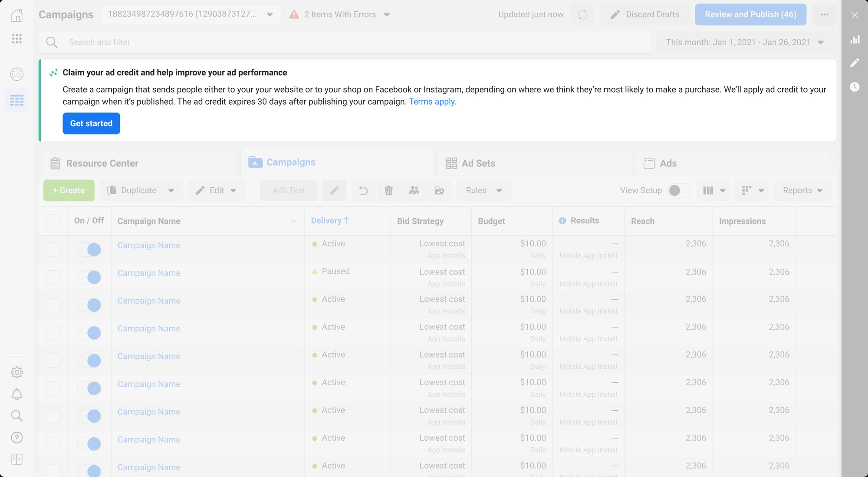This screenshot has width=868, height=477.
Task: Turn off the Paused campaign's on/off switch
Action: [x=89, y=277]
